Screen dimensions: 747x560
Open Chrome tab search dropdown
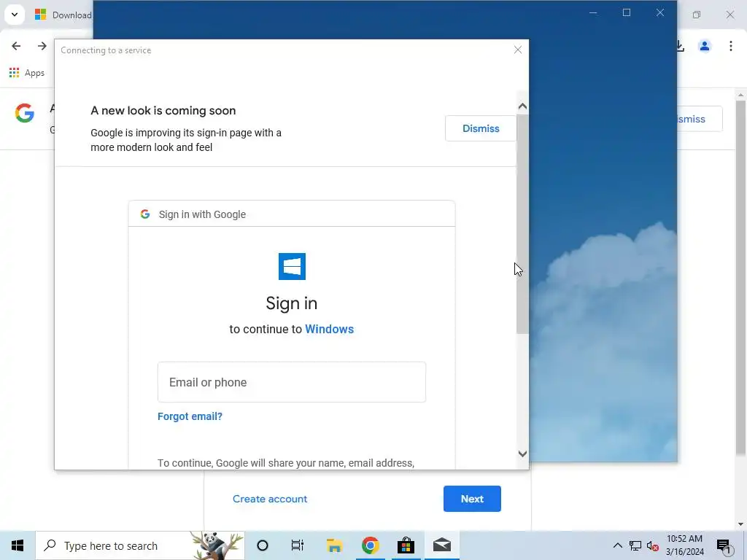point(15,15)
